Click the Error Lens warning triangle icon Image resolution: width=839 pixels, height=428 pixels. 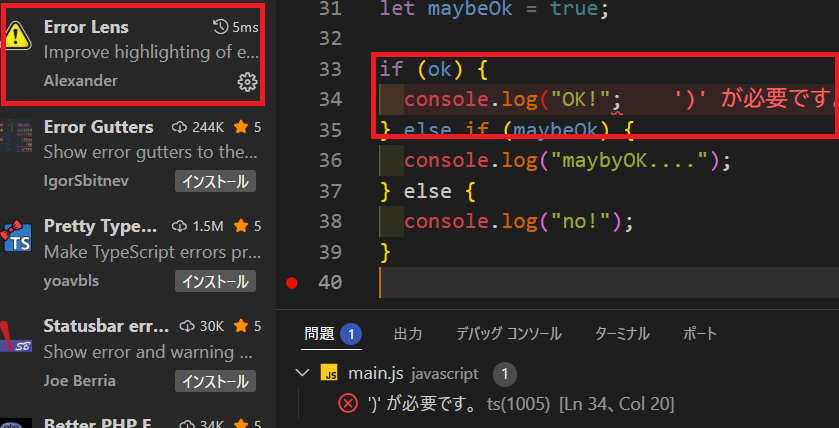click(19, 35)
